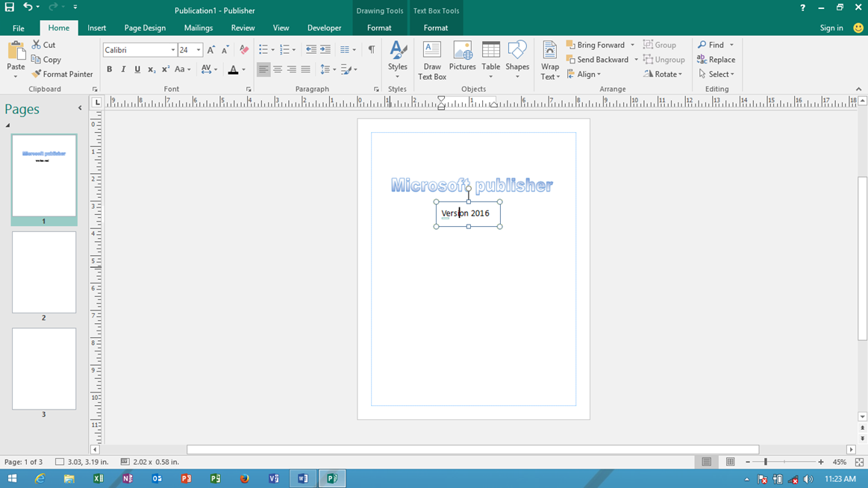Open the font size dropdown
This screenshot has width=868, height=488.
click(x=199, y=49)
